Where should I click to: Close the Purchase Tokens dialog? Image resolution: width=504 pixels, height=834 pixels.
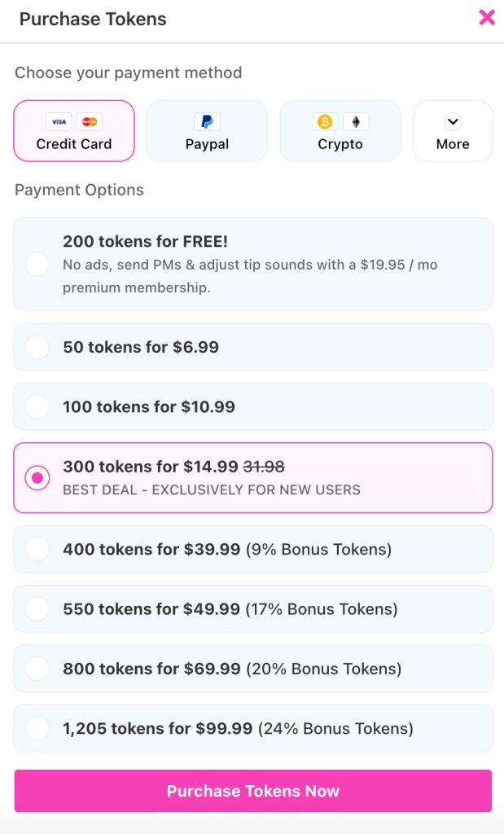(487, 17)
